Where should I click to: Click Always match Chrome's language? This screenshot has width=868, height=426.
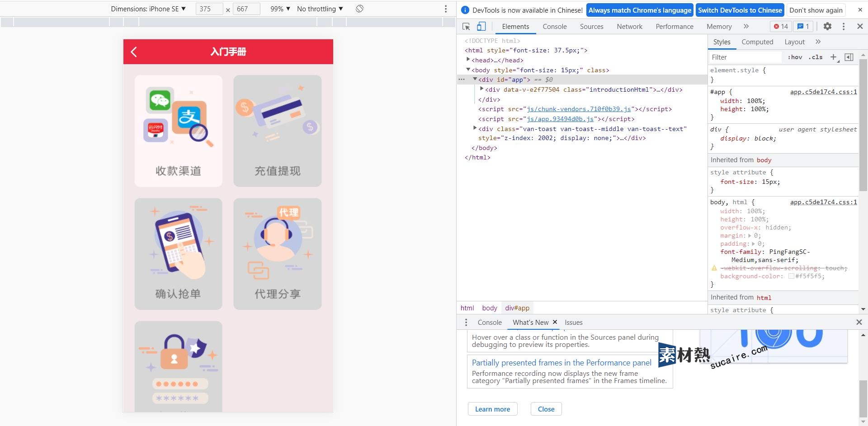click(x=640, y=10)
